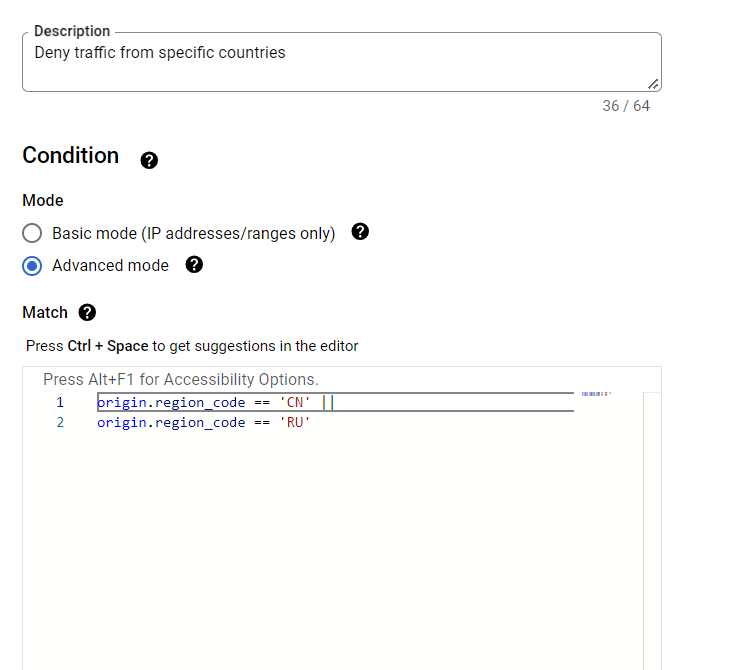Screen dimensions: 741x670
Task: Place cursor on 'CN' string in editor
Action: 295,403
